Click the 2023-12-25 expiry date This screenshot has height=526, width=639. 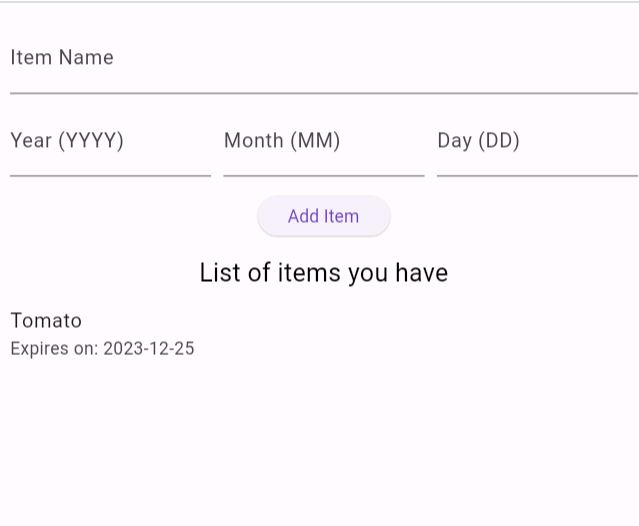[149, 349]
